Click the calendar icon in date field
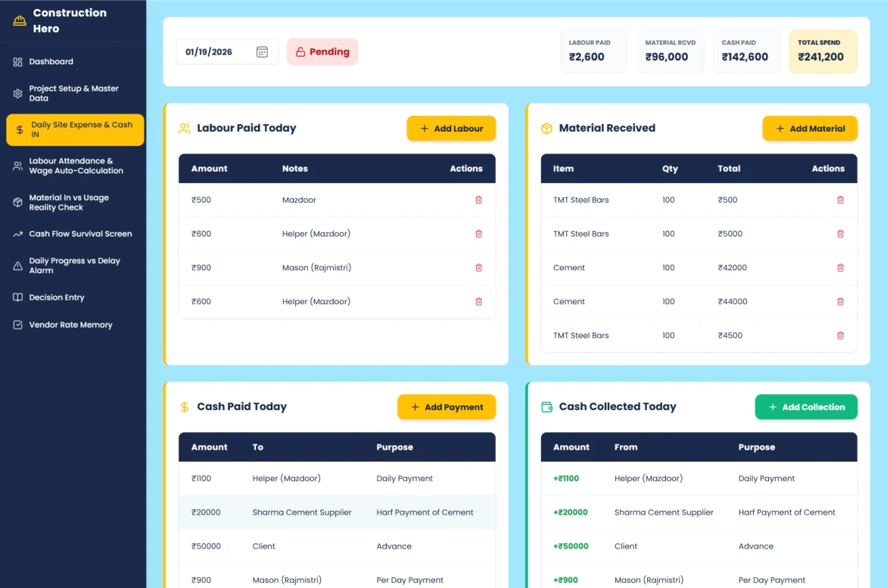This screenshot has width=887, height=588. click(262, 52)
